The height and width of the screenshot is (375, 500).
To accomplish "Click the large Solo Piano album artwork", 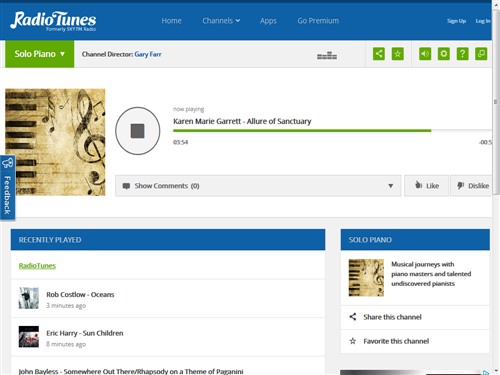I will [x=55, y=142].
